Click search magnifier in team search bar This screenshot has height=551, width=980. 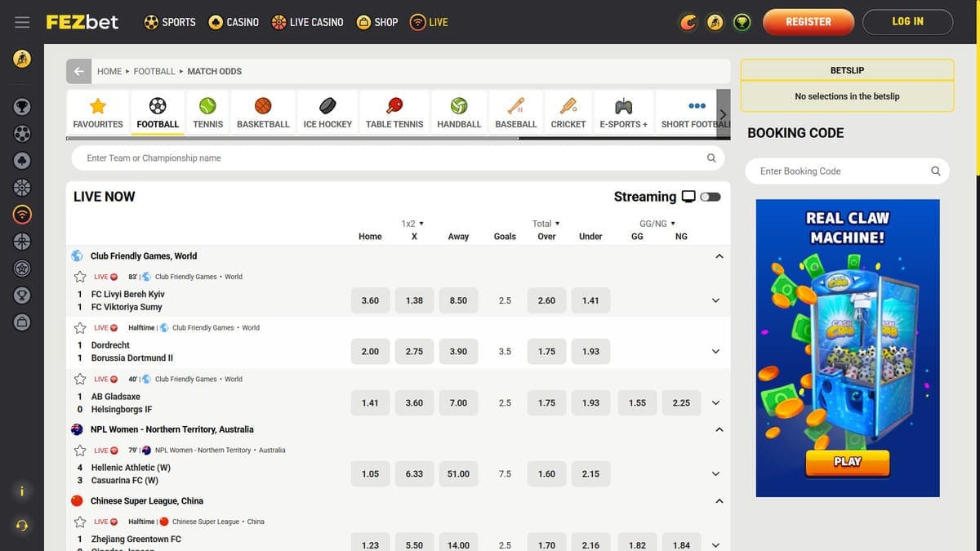(x=711, y=158)
